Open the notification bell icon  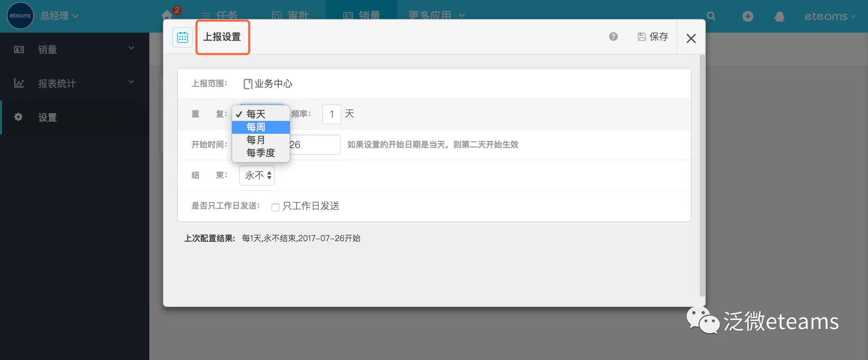pos(779,16)
